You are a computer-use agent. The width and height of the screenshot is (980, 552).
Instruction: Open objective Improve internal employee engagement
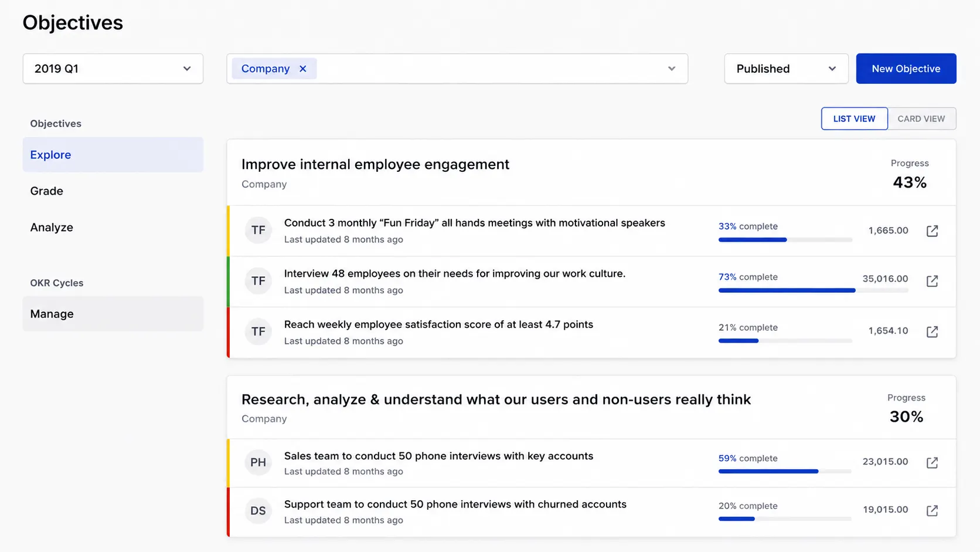coord(375,164)
